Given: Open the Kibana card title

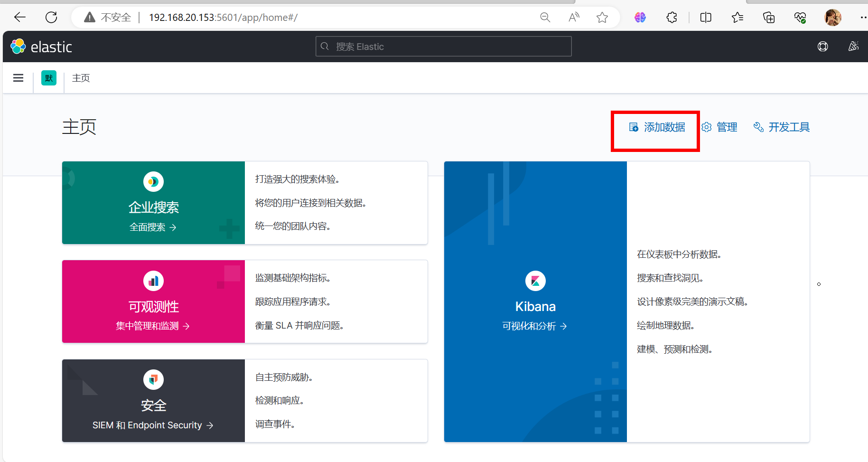Looking at the screenshot, I should coord(535,307).
